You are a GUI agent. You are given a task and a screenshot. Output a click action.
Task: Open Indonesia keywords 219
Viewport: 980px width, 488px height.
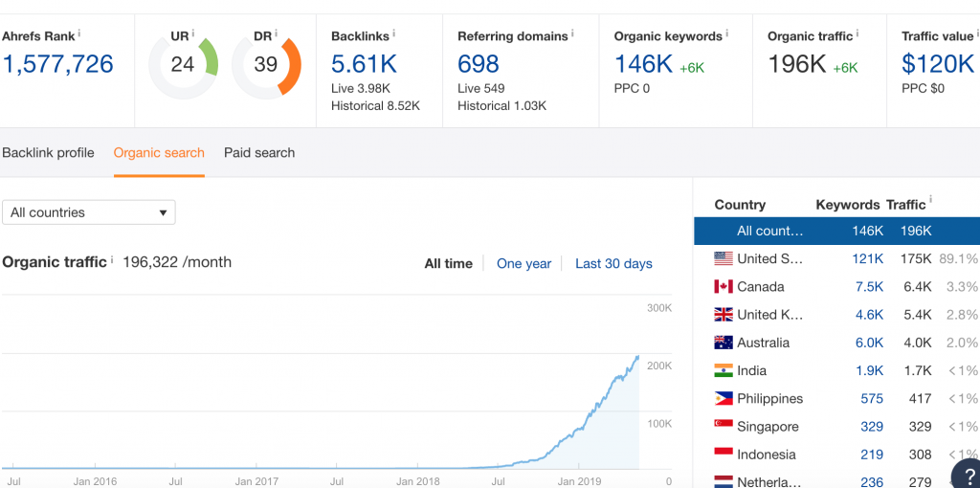[872, 455]
